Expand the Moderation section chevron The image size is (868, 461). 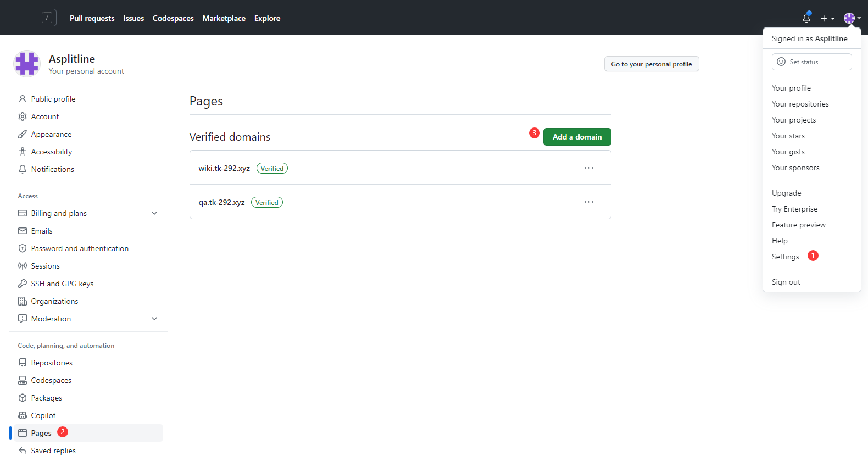tap(154, 319)
